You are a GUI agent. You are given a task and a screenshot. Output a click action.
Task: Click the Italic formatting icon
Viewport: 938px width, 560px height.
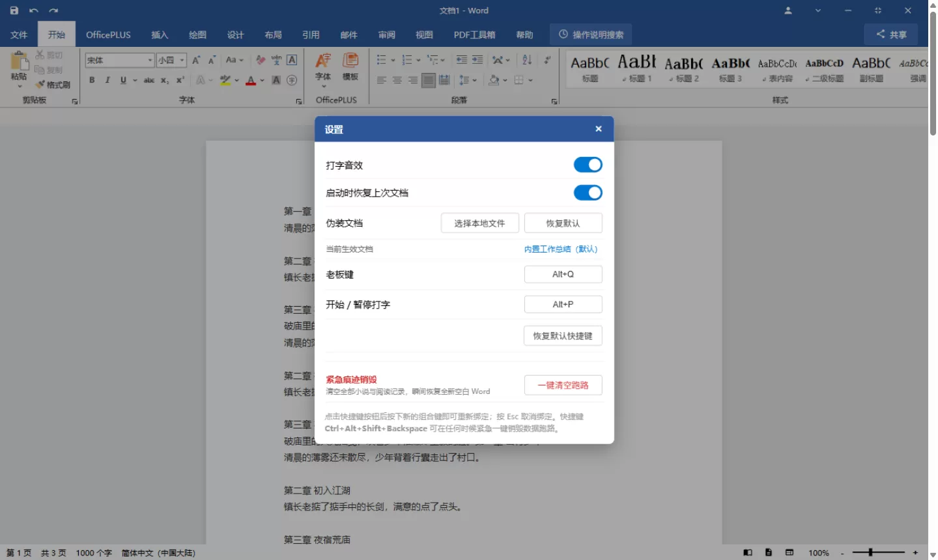pyautogui.click(x=107, y=80)
